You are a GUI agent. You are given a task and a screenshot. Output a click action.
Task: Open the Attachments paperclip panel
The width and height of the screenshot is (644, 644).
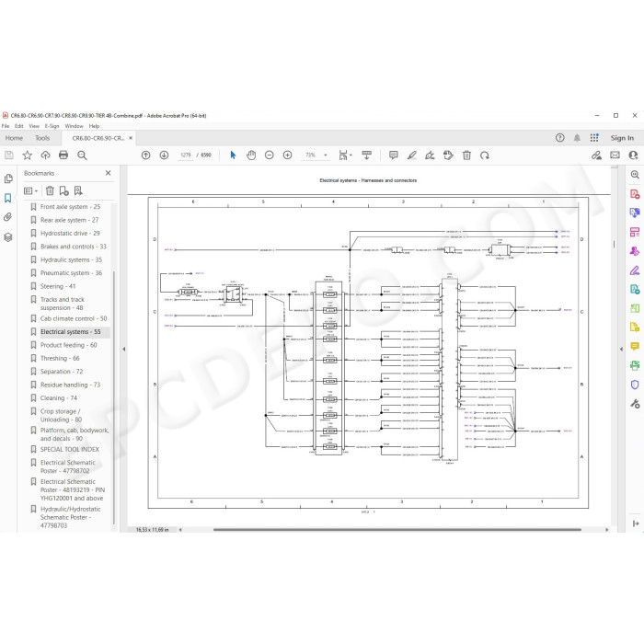[7, 217]
